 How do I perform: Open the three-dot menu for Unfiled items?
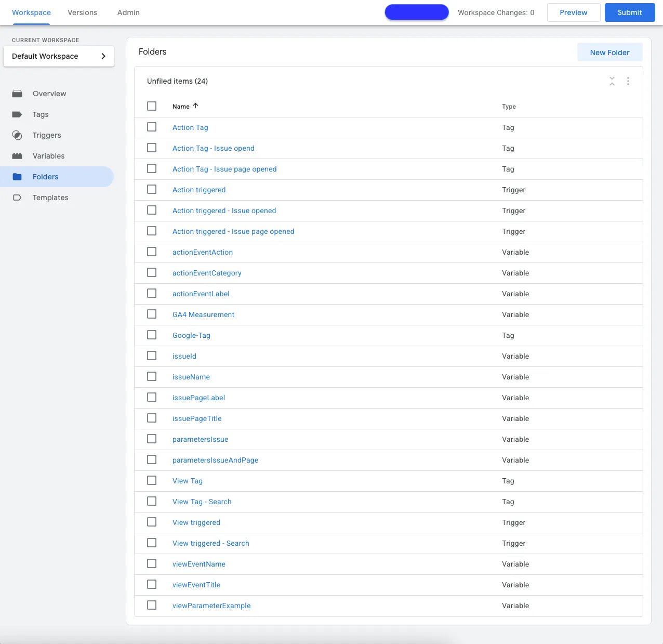click(x=628, y=81)
